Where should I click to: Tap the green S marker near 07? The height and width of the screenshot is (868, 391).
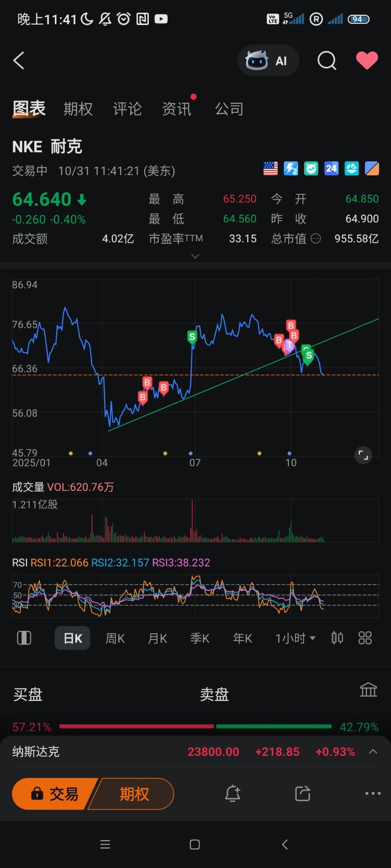(x=192, y=337)
